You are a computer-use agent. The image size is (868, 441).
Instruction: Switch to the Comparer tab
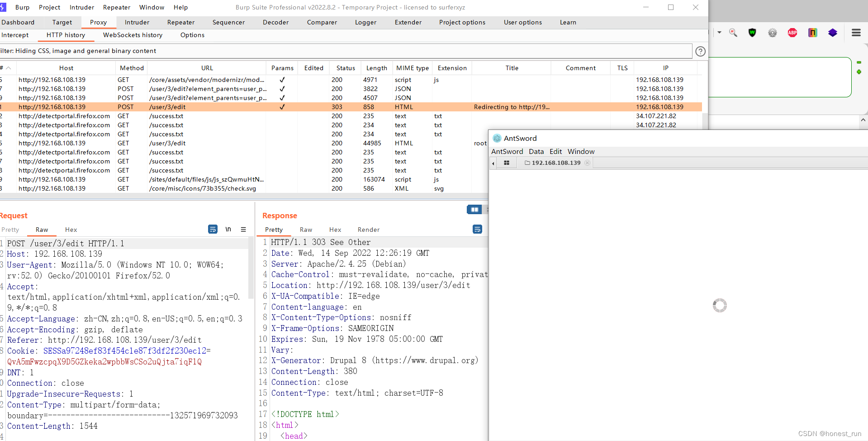(x=322, y=22)
